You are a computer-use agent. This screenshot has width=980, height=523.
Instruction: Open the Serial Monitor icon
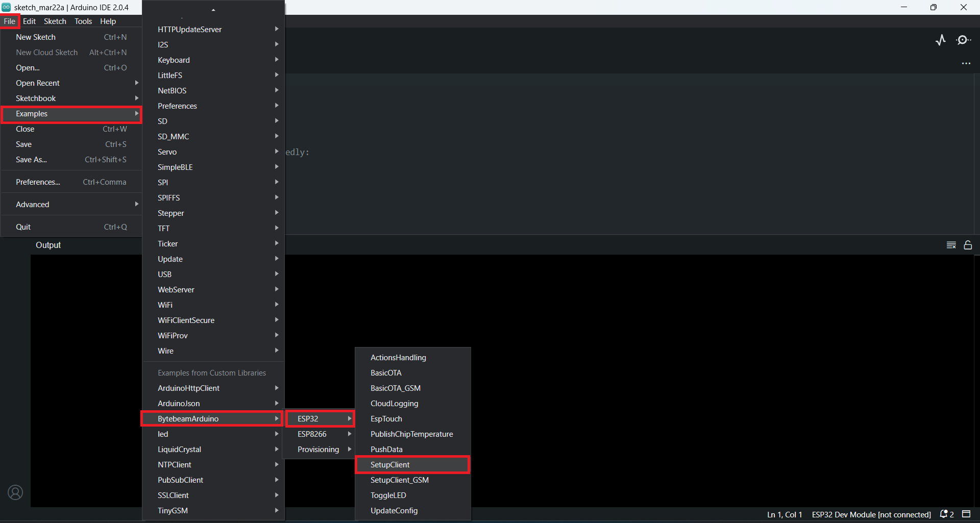click(963, 40)
